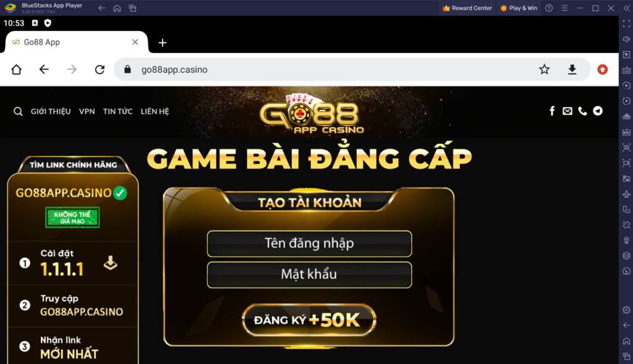Open the browser downloads arrow icon

click(x=572, y=69)
